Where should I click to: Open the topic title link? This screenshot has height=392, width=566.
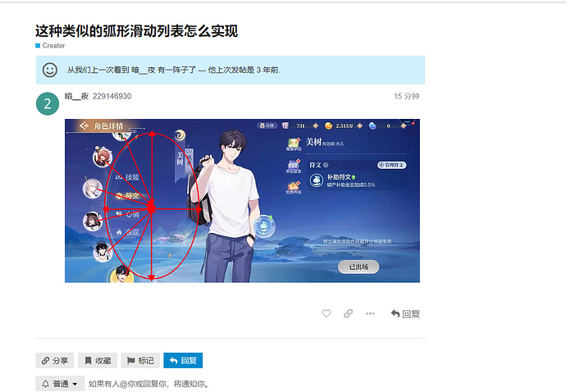point(136,31)
